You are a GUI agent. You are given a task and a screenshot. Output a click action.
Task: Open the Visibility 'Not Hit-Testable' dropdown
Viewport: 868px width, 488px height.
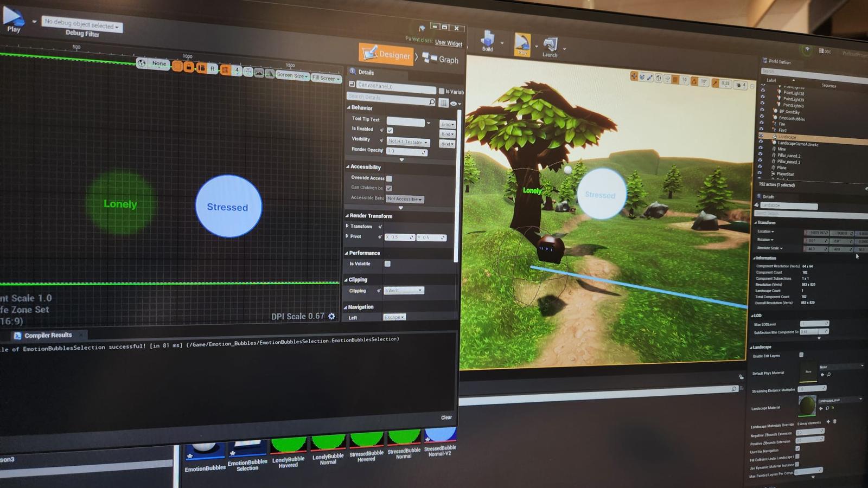[x=408, y=142]
